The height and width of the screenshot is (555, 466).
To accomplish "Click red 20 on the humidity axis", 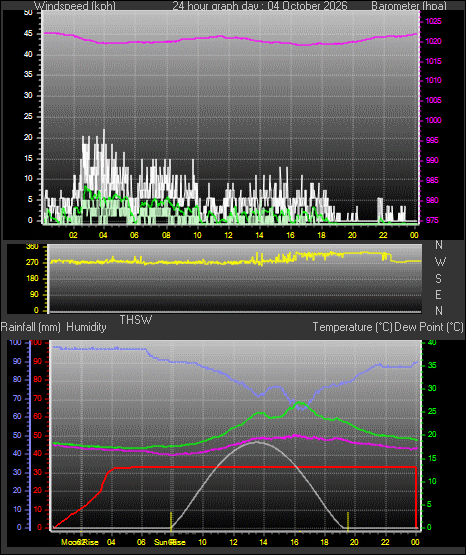I will [x=38, y=491].
